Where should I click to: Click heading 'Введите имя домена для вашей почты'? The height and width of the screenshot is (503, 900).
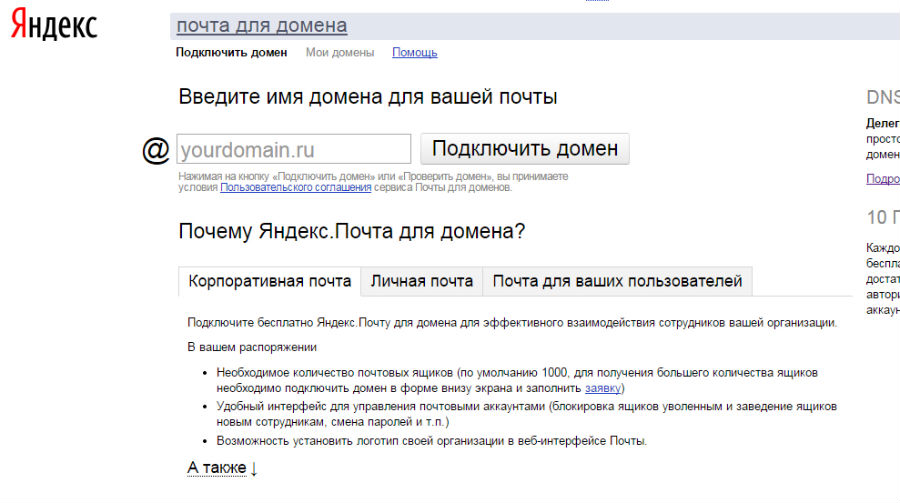pyautogui.click(x=368, y=96)
